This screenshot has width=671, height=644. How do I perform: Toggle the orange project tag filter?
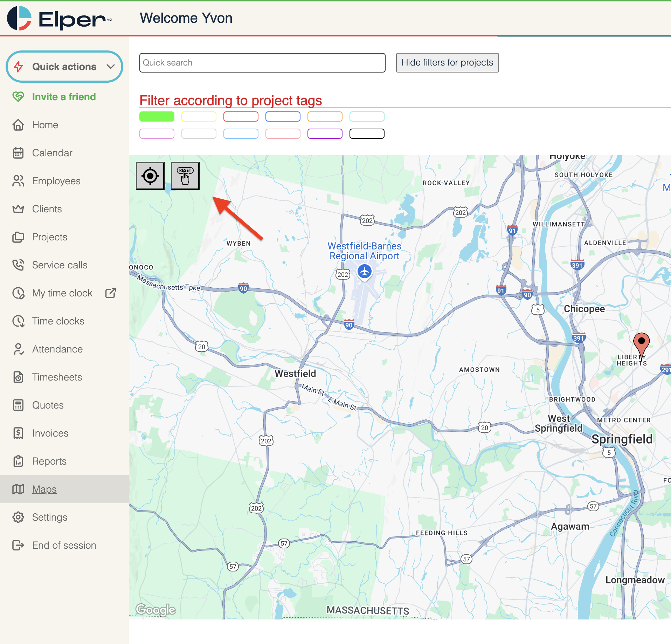pyautogui.click(x=325, y=116)
